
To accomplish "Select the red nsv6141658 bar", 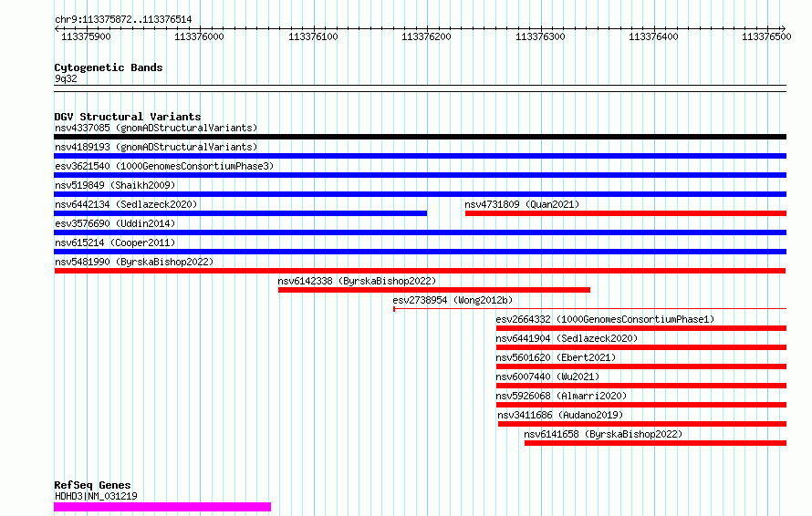I will tap(656, 444).
